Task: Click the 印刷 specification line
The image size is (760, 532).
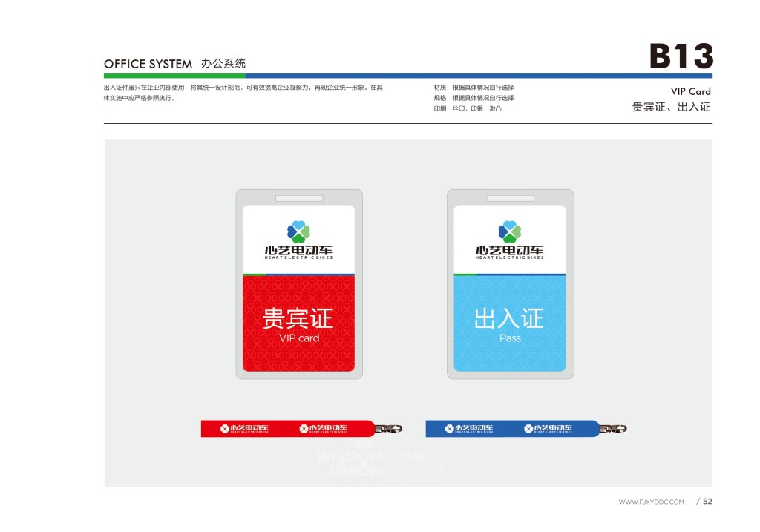Action: pos(468,108)
